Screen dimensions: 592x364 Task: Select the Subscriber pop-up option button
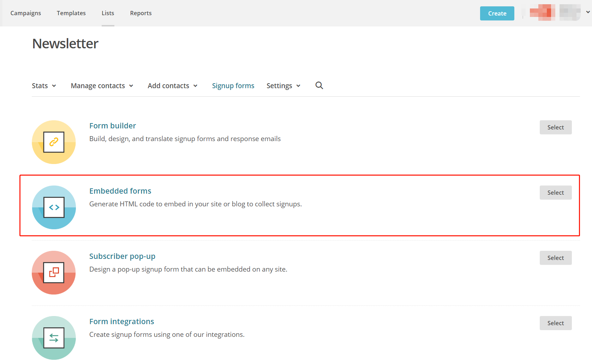(x=556, y=258)
